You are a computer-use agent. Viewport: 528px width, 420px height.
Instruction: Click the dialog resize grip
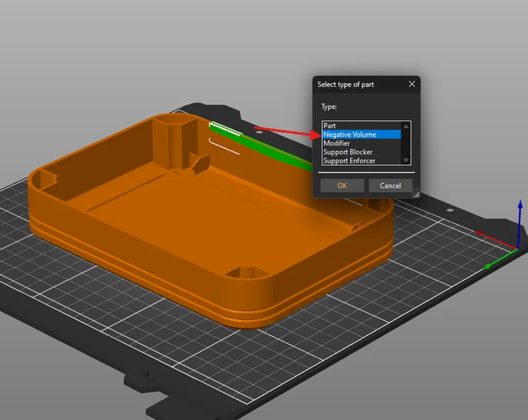pyautogui.click(x=417, y=193)
